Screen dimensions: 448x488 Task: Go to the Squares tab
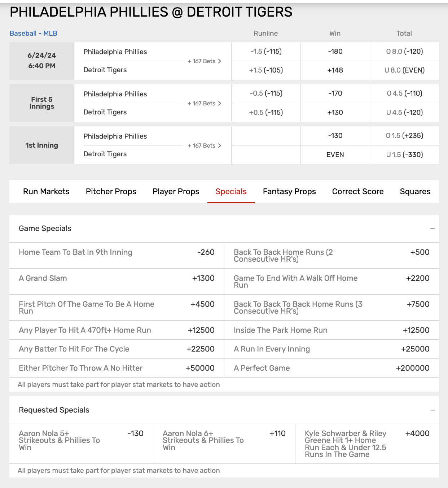pyautogui.click(x=415, y=192)
